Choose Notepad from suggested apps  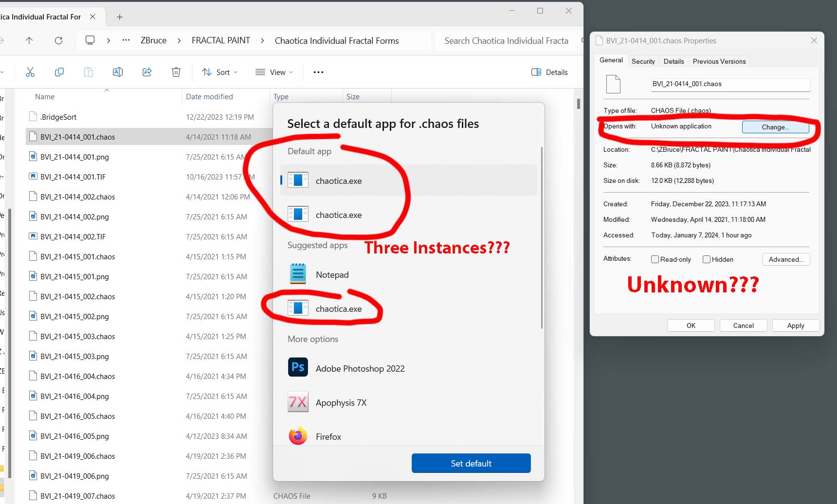(409, 274)
